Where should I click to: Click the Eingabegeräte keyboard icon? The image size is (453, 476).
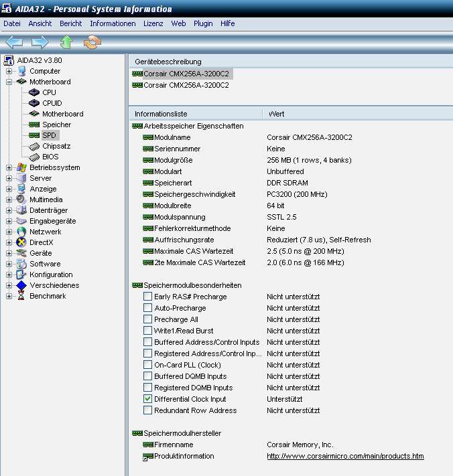[21, 221]
